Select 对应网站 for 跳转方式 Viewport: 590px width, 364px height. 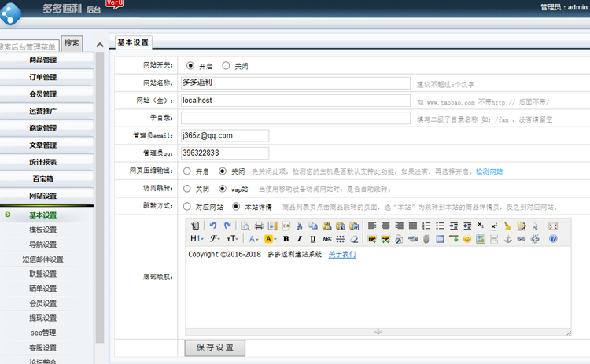point(187,206)
